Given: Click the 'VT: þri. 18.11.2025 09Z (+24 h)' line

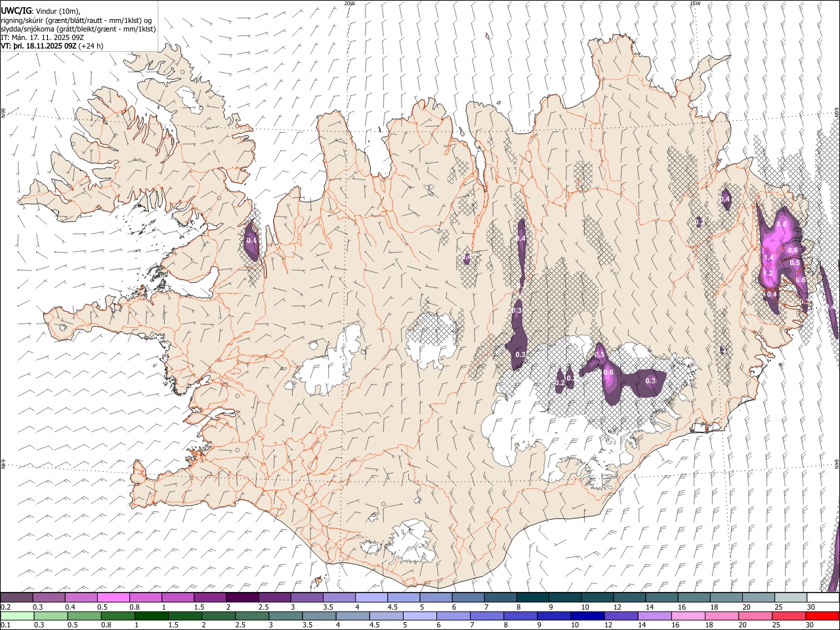Looking at the screenshot, I should pyautogui.click(x=52, y=47).
